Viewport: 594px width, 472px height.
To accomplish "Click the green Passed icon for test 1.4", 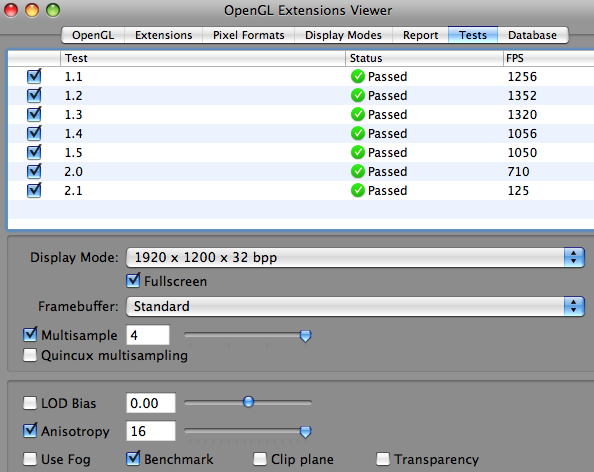I will coord(358,133).
